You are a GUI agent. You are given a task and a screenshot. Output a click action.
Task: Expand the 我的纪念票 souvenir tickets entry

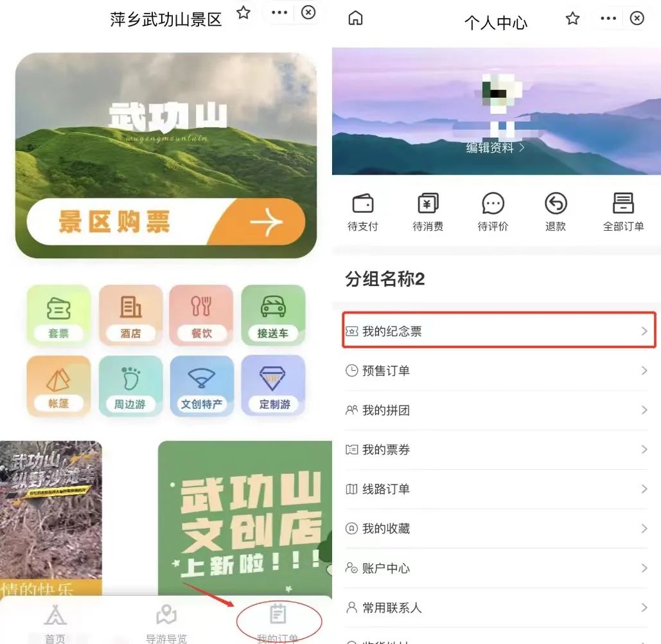pyautogui.click(x=498, y=330)
